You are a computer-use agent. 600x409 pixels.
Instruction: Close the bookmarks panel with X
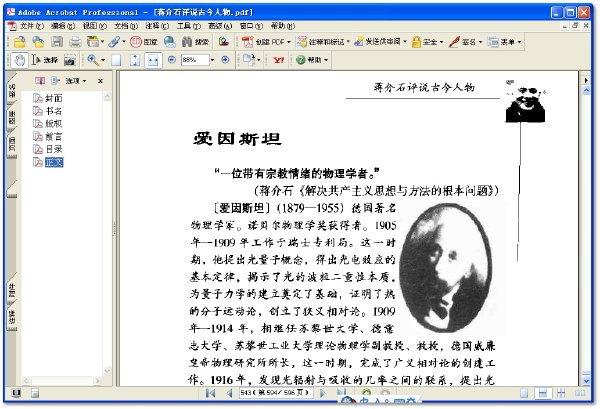click(x=100, y=81)
